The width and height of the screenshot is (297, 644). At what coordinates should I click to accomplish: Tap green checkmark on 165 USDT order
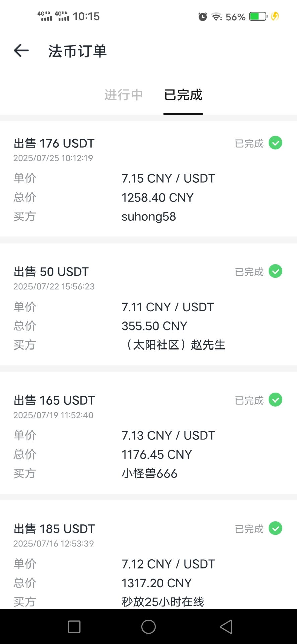(x=275, y=400)
